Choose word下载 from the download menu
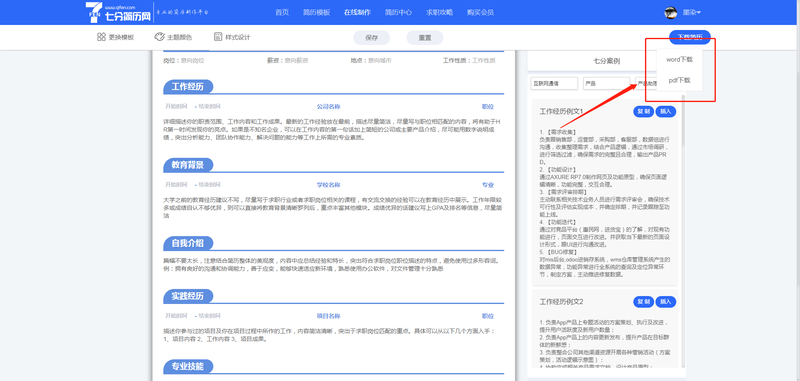 click(x=679, y=60)
